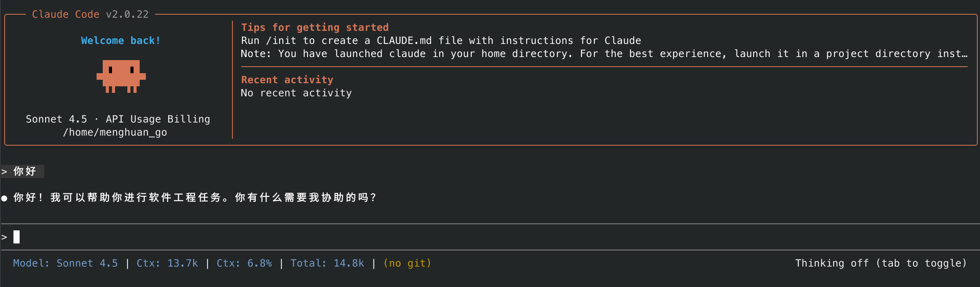Click the bullet dot before the response
This screenshot has height=287, width=980.
pos(4,198)
